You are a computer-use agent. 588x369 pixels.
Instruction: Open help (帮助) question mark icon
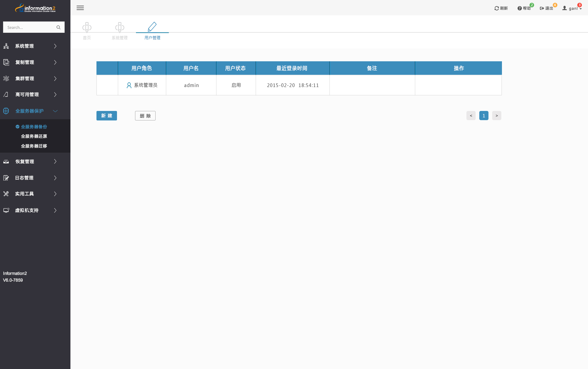tap(519, 8)
